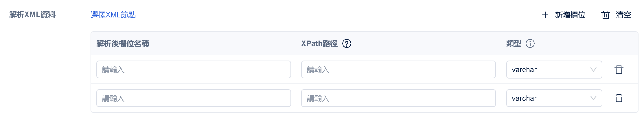Click the XPath路徑 column header text
This screenshot has height=131, width=644.
pos(319,43)
